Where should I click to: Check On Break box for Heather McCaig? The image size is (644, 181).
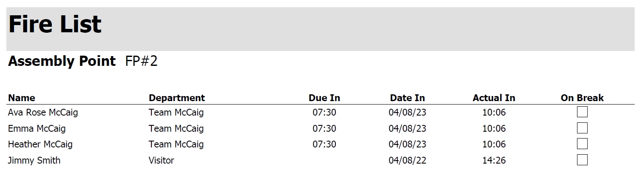point(582,144)
